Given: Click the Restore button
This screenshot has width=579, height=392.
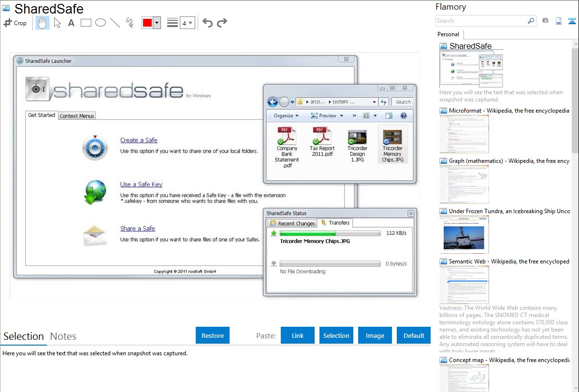Looking at the screenshot, I should click(x=213, y=335).
